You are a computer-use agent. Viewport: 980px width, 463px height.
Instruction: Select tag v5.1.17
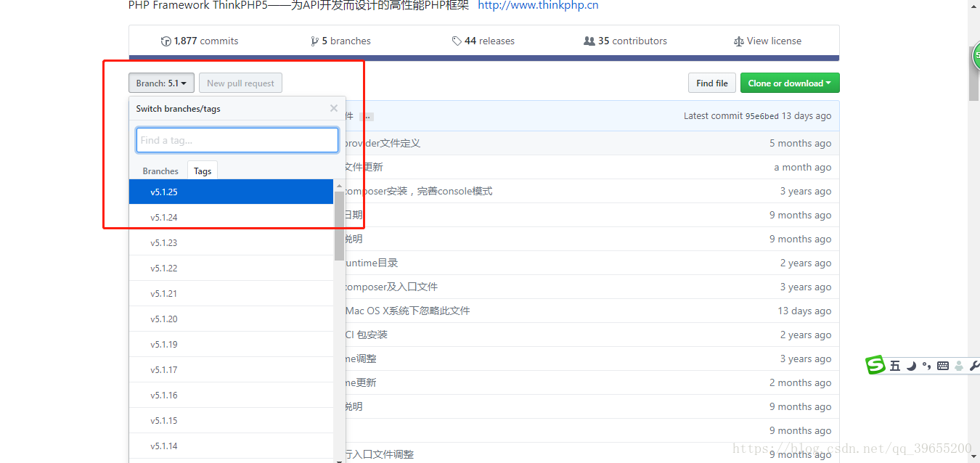(231, 370)
